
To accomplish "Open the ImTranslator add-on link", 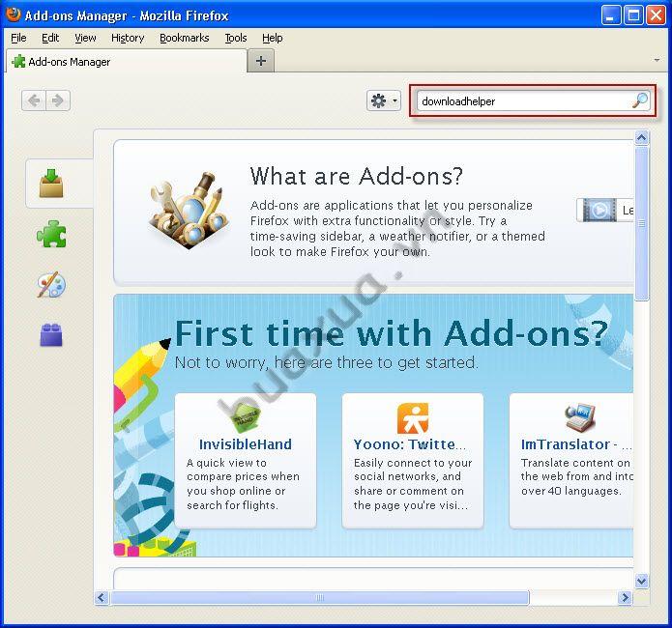I will tap(576, 444).
